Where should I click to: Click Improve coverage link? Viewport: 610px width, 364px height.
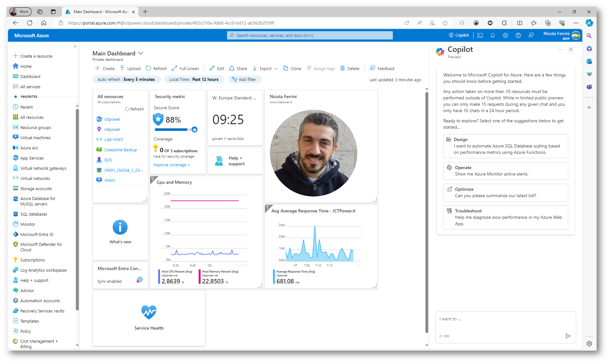pyautogui.click(x=172, y=165)
